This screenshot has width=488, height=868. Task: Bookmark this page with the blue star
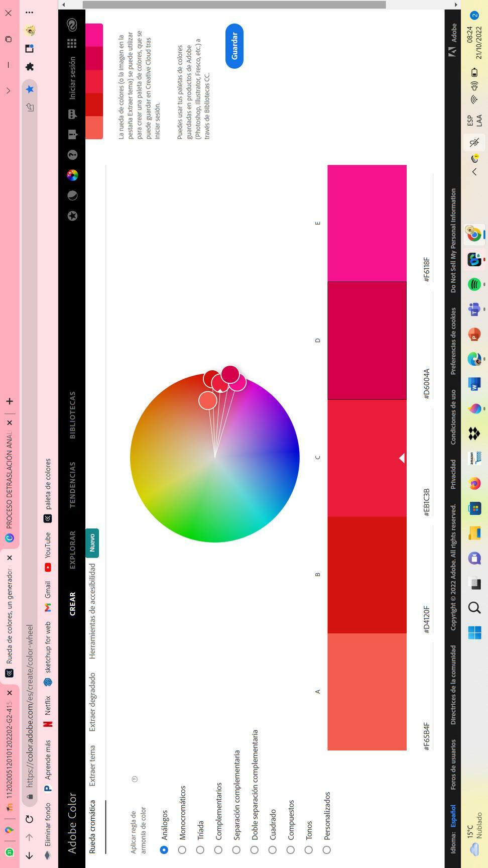pyautogui.click(x=30, y=89)
